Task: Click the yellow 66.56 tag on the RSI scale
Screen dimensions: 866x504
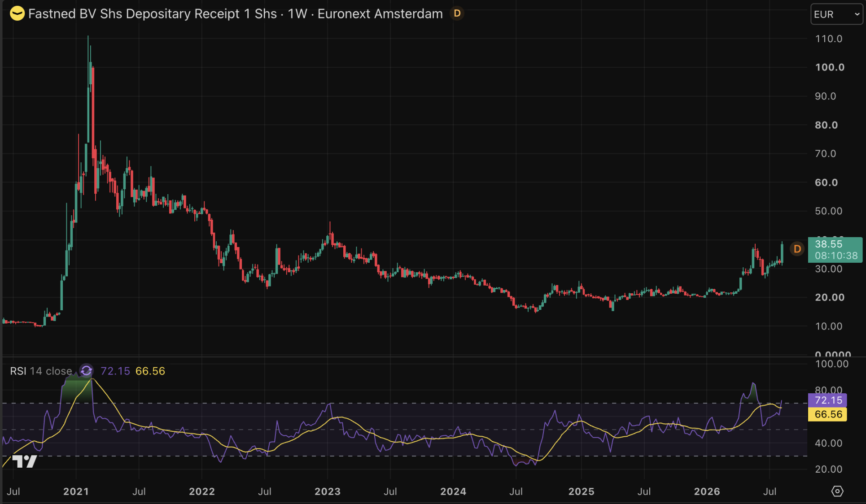Action: pos(828,414)
